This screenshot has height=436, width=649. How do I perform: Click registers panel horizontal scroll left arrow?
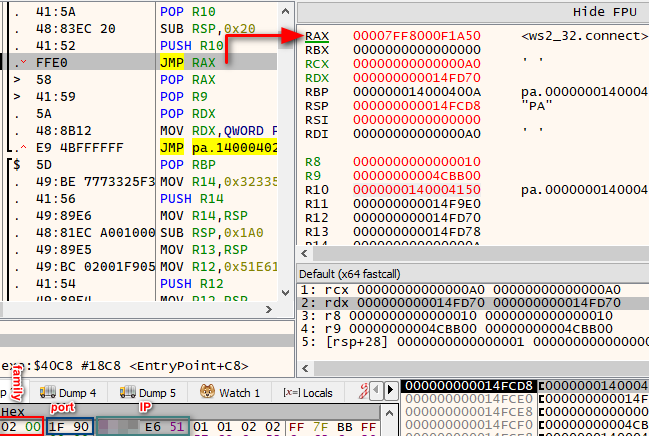[305, 253]
